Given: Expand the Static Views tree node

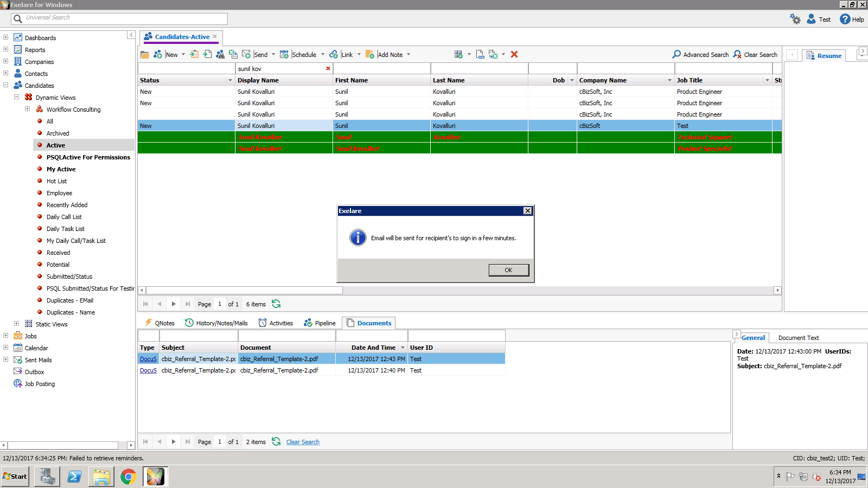Looking at the screenshot, I should coord(16,324).
